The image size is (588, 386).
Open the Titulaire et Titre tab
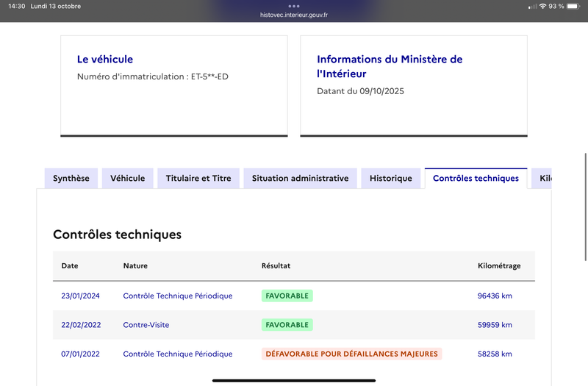pos(198,178)
